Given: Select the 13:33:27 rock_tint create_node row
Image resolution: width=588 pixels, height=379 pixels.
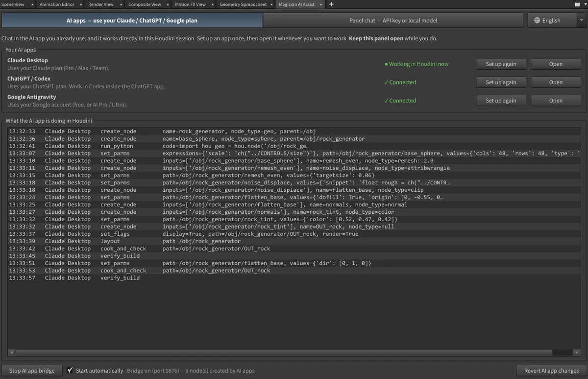Looking at the screenshot, I should [x=294, y=212].
